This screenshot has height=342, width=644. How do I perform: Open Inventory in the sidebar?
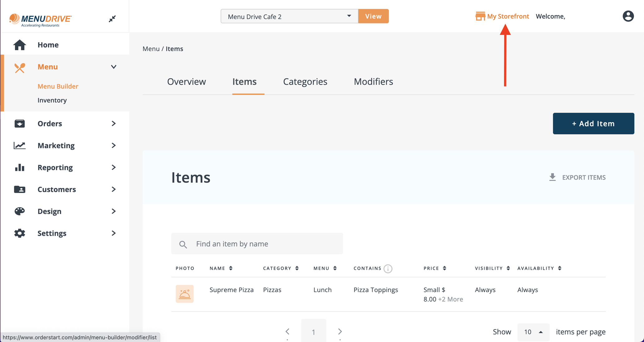click(x=52, y=100)
